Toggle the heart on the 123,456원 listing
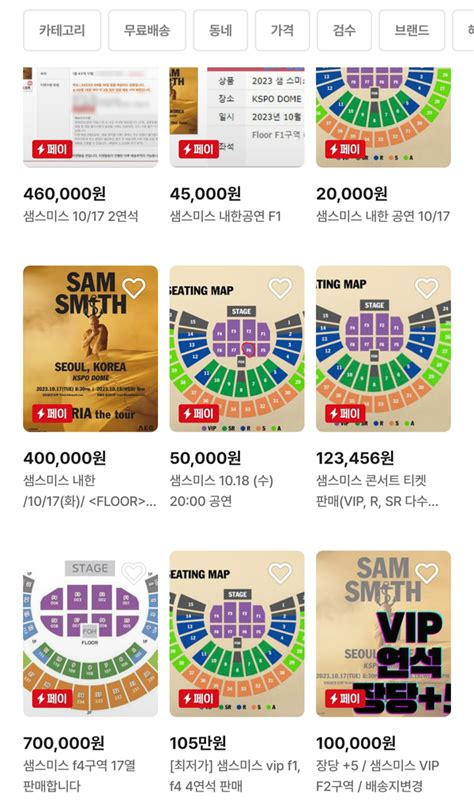The image size is (474, 805). pyautogui.click(x=427, y=289)
